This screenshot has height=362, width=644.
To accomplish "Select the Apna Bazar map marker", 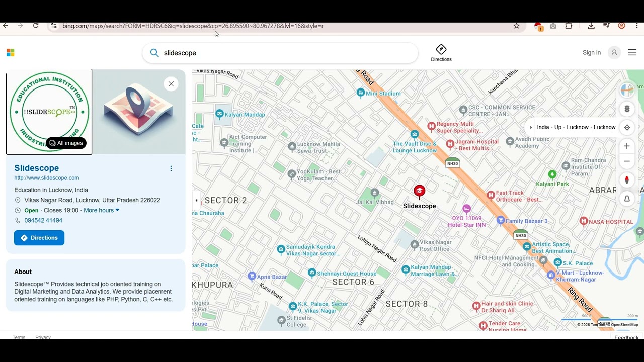I will [252, 276].
